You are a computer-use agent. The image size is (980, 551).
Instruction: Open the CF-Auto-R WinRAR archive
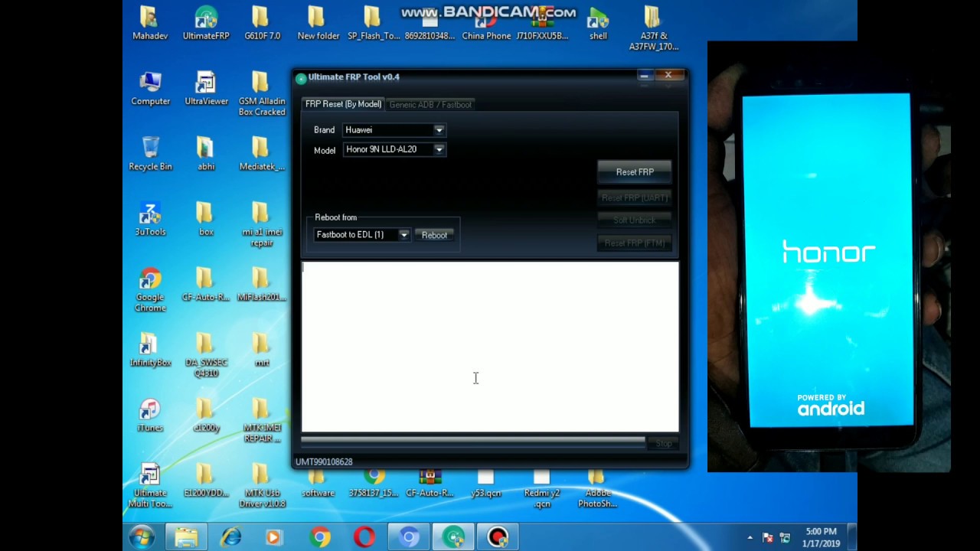(430, 483)
